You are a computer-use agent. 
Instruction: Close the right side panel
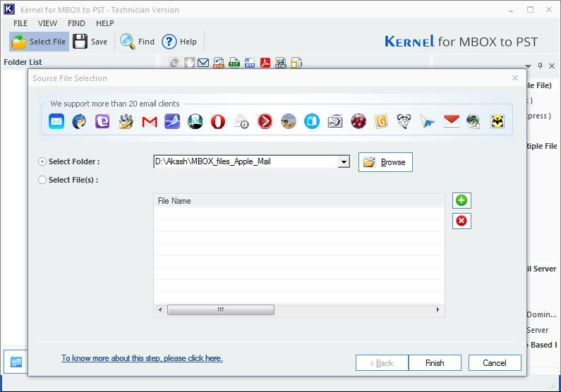coord(552,66)
